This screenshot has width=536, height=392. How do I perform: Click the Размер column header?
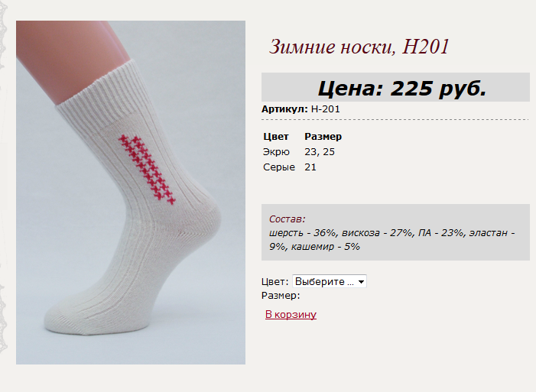(x=323, y=136)
